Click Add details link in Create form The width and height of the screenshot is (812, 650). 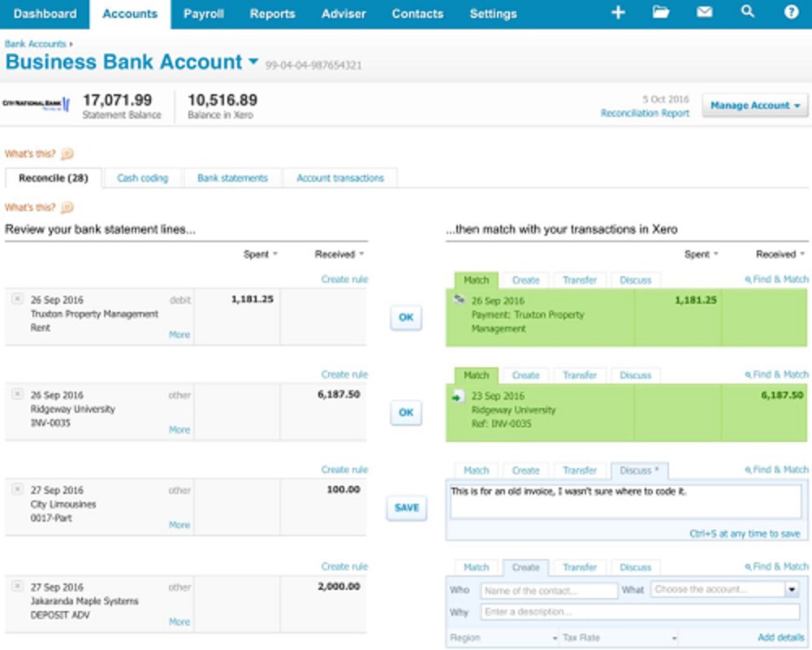(x=781, y=638)
